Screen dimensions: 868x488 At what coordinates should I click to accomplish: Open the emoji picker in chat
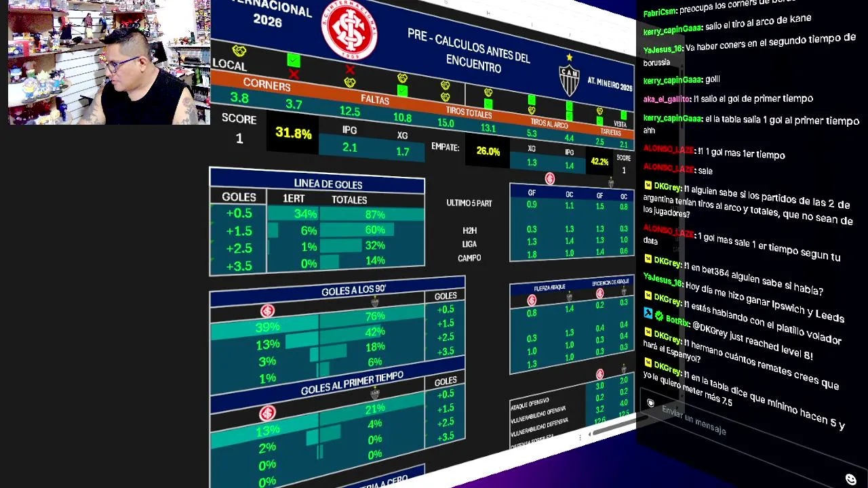coord(851,479)
